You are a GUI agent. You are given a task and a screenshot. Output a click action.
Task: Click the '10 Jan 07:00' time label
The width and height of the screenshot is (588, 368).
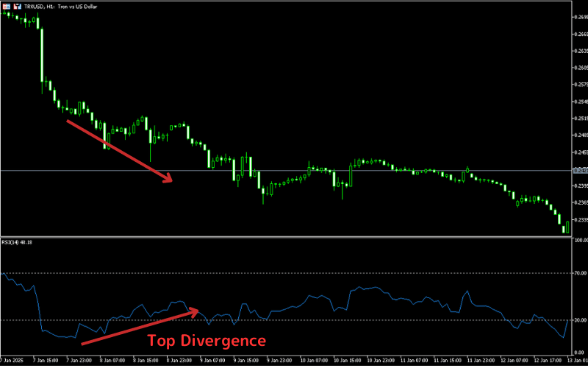click(x=314, y=361)
